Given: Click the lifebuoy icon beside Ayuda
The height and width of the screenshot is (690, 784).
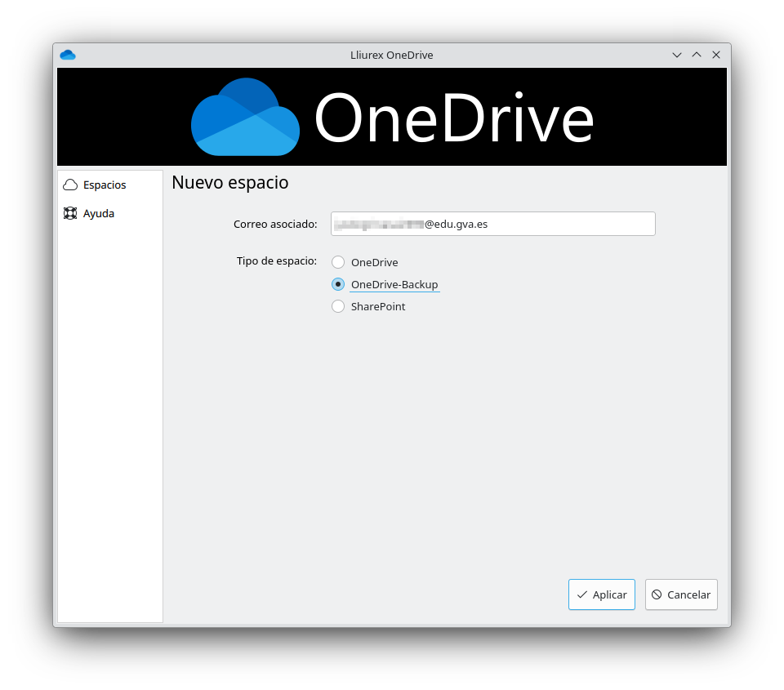Looking at the screenshot, I should (x=70, y=213).
